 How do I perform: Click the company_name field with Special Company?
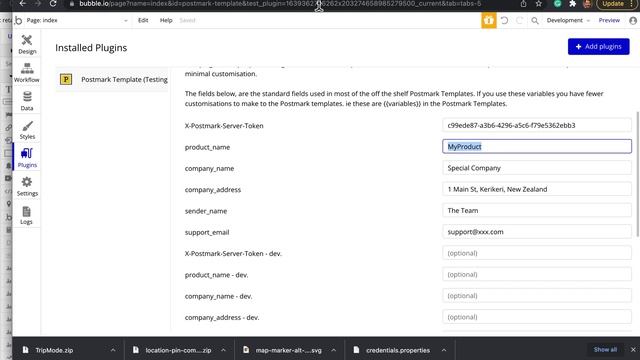(537, 168)
